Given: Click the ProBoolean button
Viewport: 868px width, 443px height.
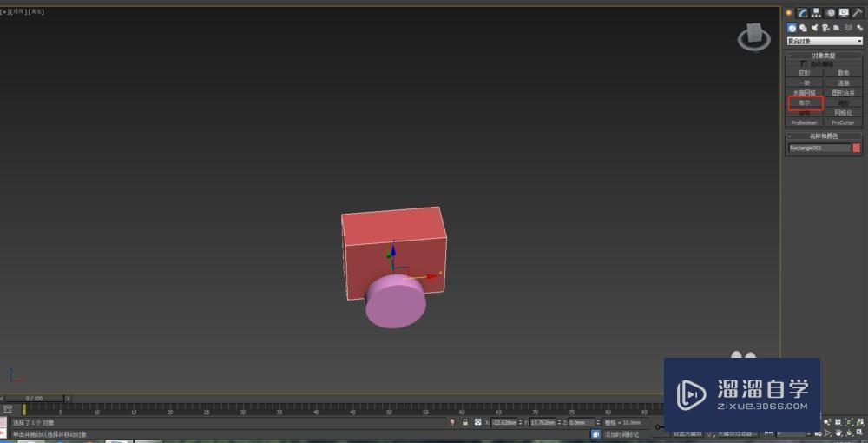Looking at the screenshot, I should pos(805,122).
